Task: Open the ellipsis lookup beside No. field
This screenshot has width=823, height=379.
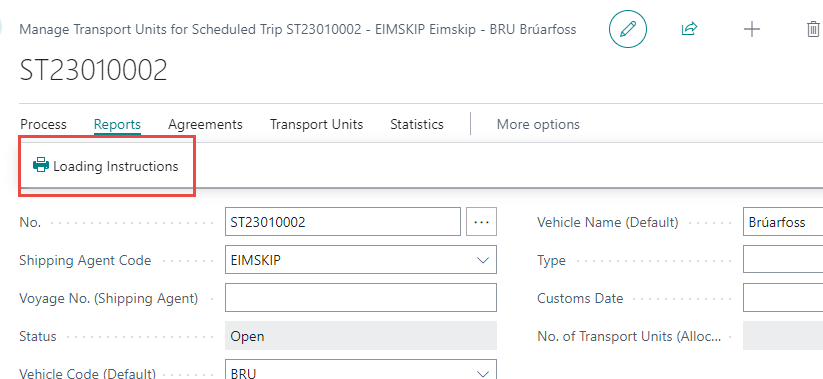Action: [x=481, y=222]
